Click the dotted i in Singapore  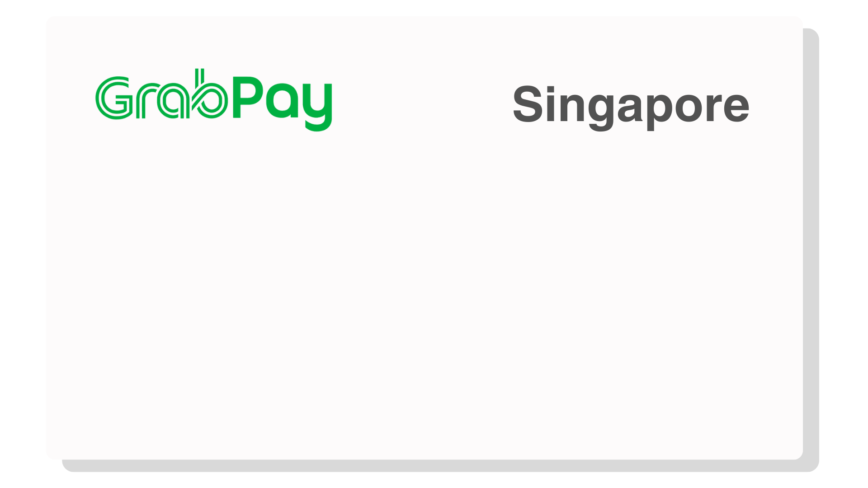coord(550,103)
